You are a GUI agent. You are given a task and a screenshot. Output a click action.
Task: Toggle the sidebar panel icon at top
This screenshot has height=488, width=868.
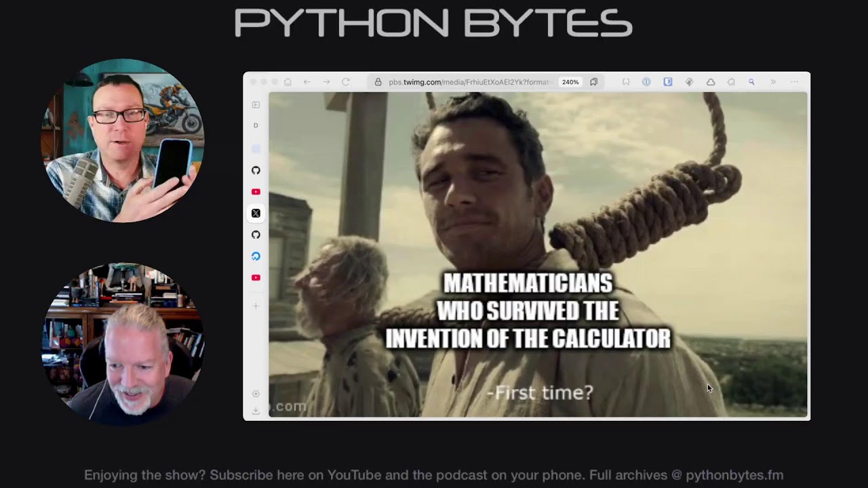(256, 105)
